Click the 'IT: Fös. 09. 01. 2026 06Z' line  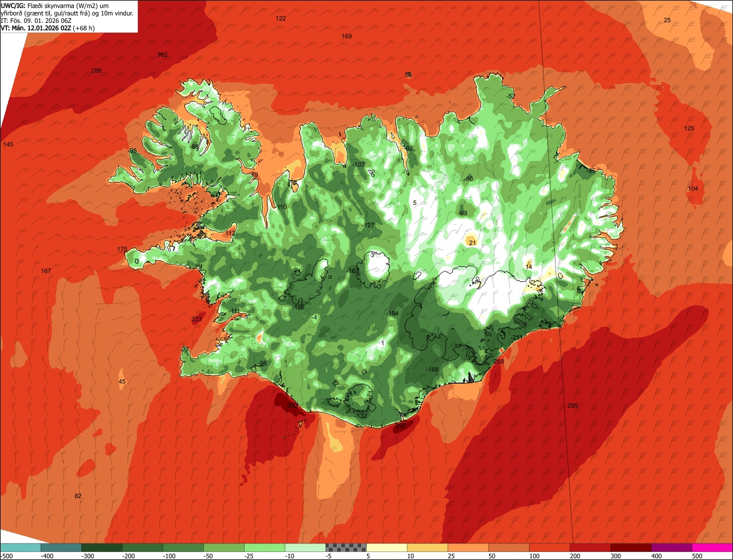(x=36, y=21)
